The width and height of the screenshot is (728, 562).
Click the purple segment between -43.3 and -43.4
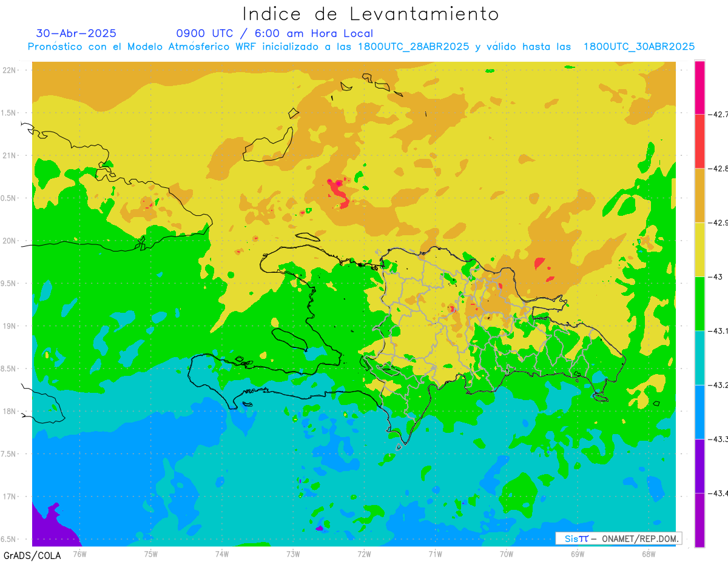tap(699, 466)
